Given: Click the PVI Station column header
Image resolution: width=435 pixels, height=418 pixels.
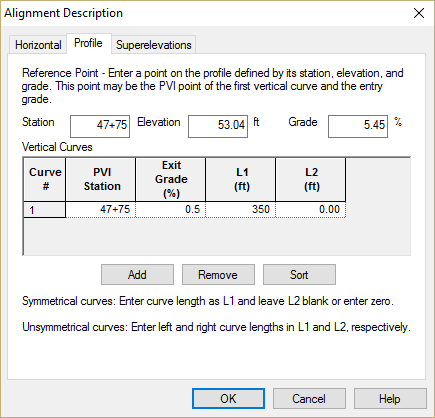Looking at the screenshot, I should [101, 179].
